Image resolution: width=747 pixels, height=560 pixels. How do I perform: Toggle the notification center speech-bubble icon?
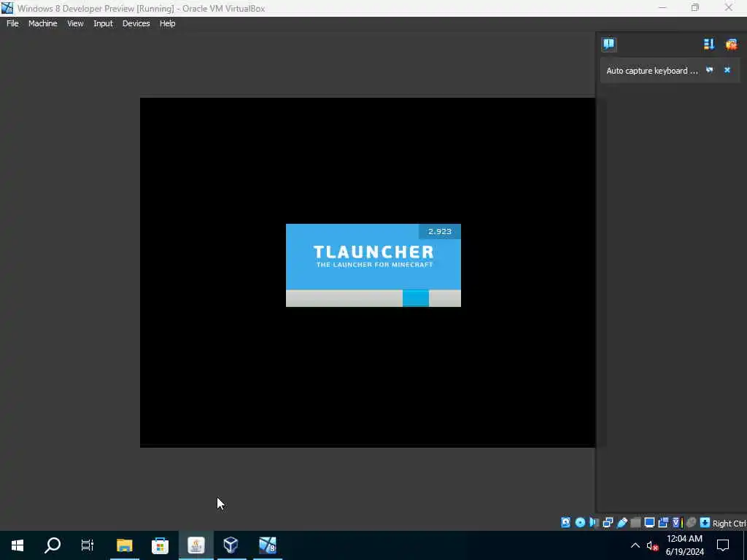(x=609, y=44)
